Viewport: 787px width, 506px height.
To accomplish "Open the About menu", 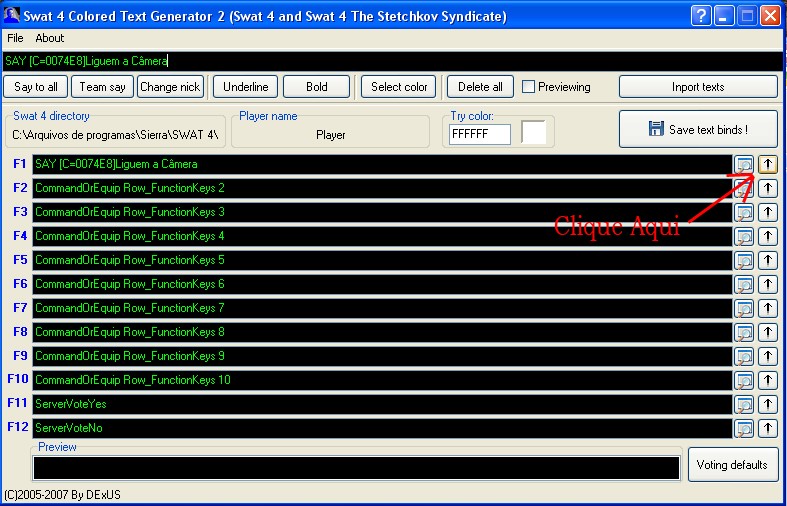I will point(50,38).
